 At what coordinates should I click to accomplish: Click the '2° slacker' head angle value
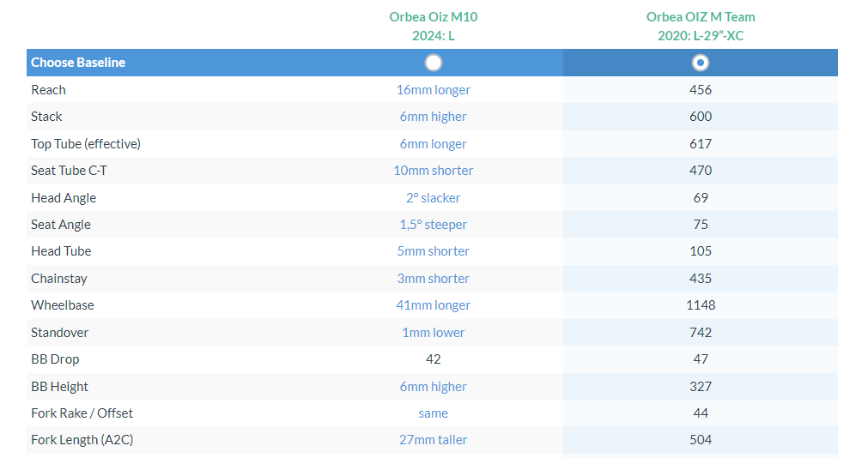[x=433, y=198]
